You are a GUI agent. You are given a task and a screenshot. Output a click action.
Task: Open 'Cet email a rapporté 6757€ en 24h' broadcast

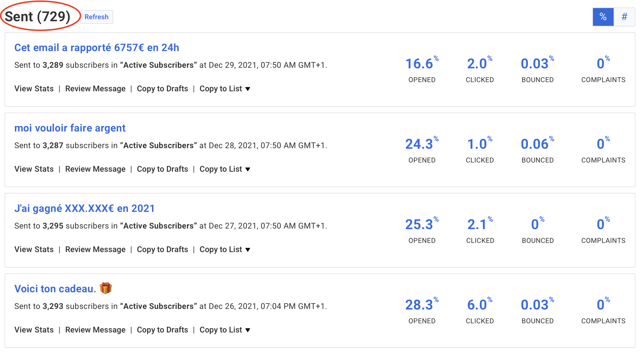pyautogui.click(x=97, y=48)
